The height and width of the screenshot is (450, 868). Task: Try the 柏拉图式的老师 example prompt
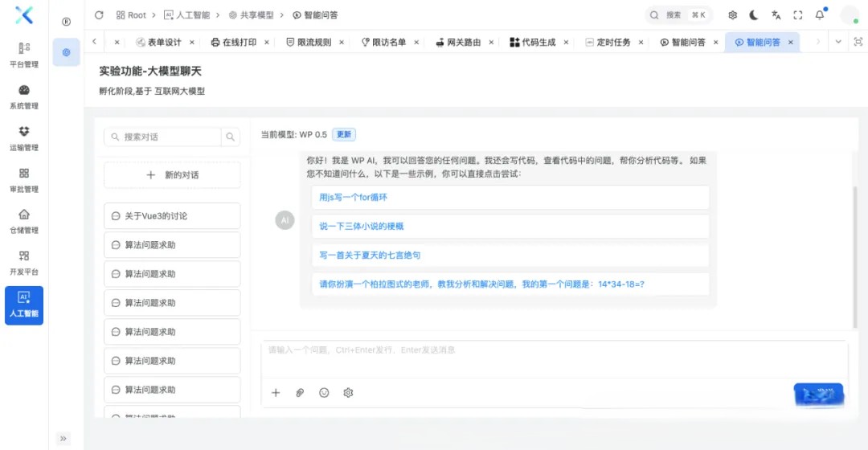pos(510,284)
